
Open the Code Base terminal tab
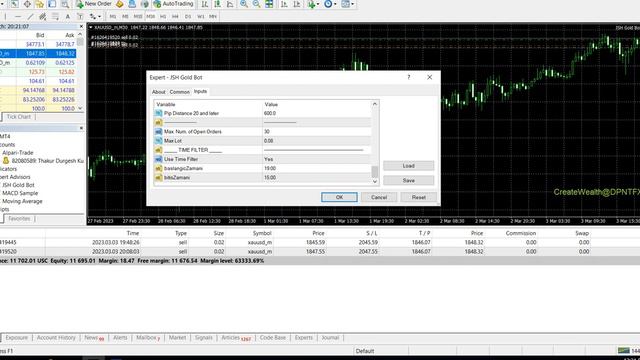pos(273,338)
